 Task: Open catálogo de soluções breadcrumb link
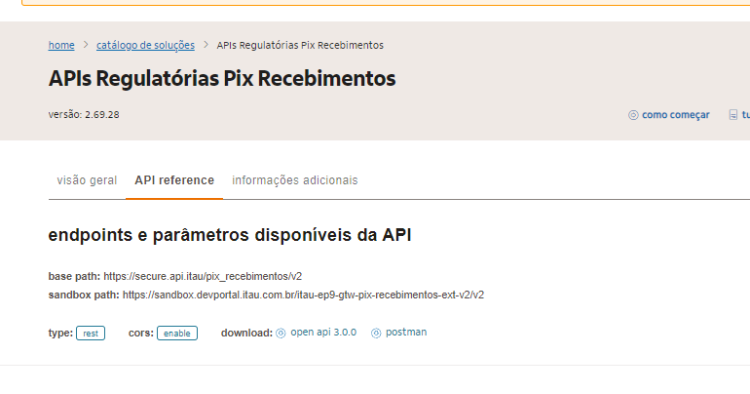pyautogui.click(x=145, y=45)
